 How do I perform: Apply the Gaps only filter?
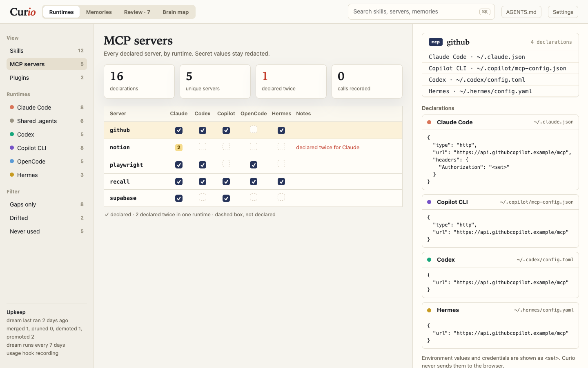(x=47, y=204)
